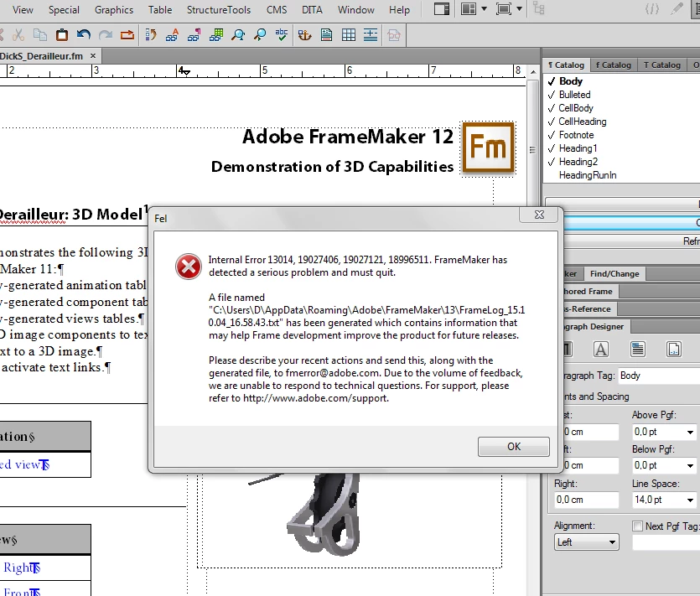Switch to the f Catalog tab

[x=614, y=65]
